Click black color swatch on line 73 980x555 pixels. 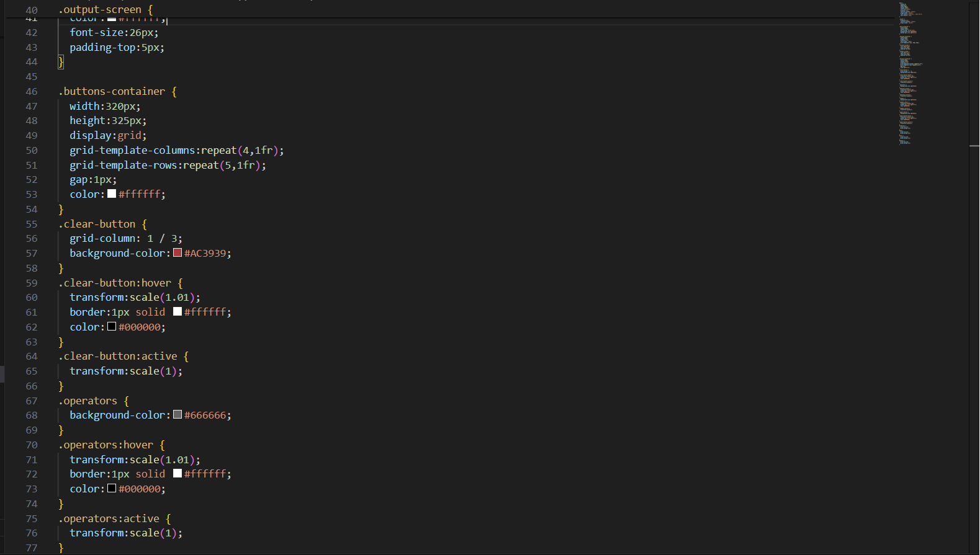(x=112, y=489)
